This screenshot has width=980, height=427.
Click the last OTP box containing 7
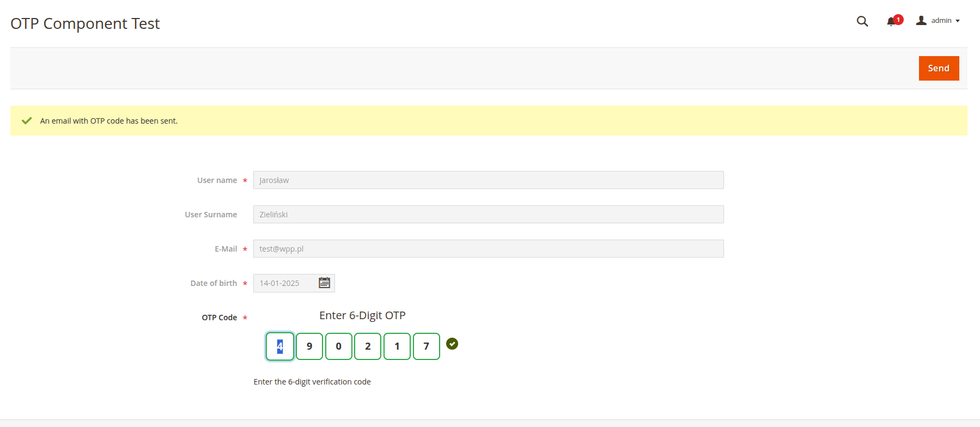click(x=427, y=346)
